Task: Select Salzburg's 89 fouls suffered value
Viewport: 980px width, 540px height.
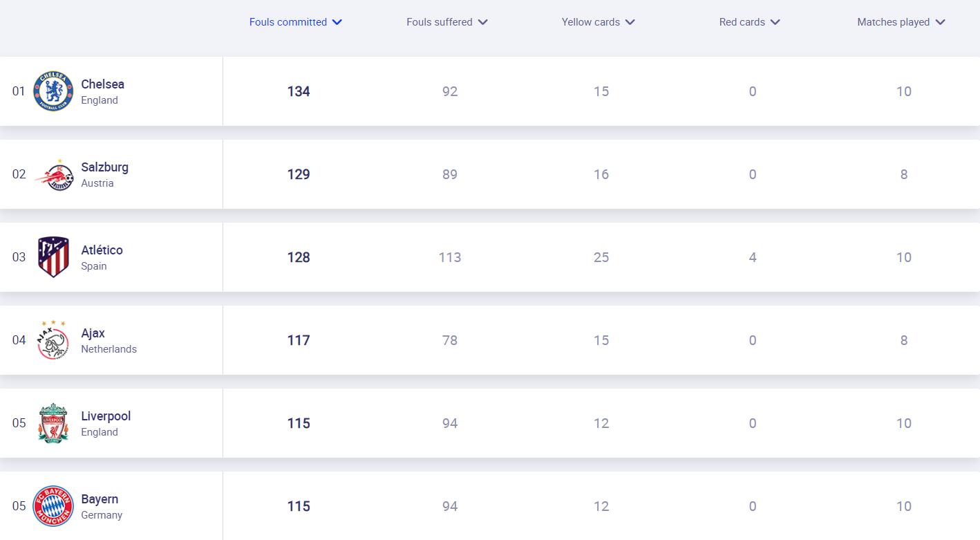Action: (450, 174)
